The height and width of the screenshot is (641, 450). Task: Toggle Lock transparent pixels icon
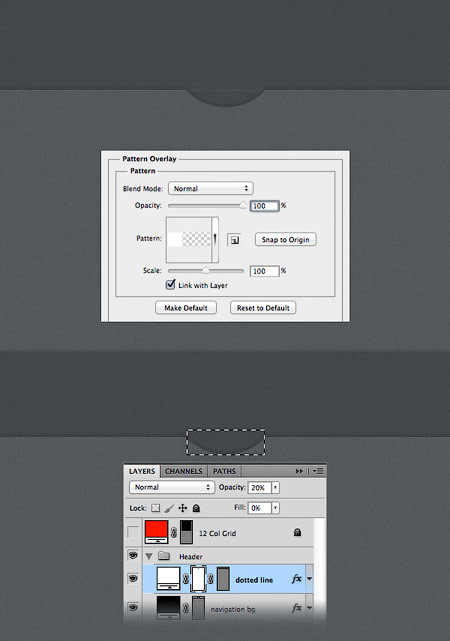pos(155,508)
